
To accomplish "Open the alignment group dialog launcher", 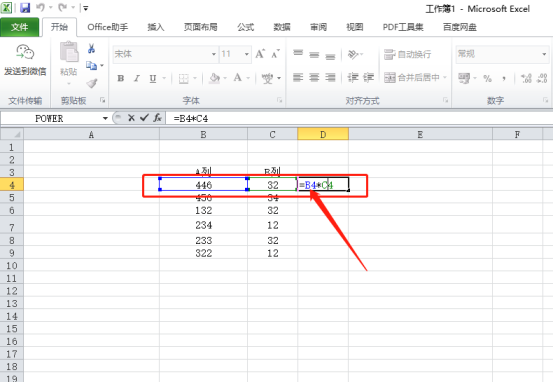I will click(445, 101).
